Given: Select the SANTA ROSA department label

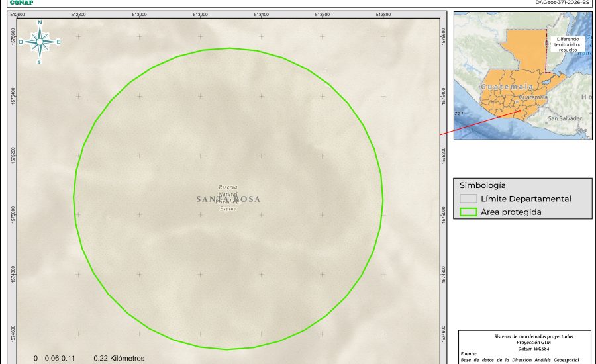Looking at the screenshot, I should (228, 199).
